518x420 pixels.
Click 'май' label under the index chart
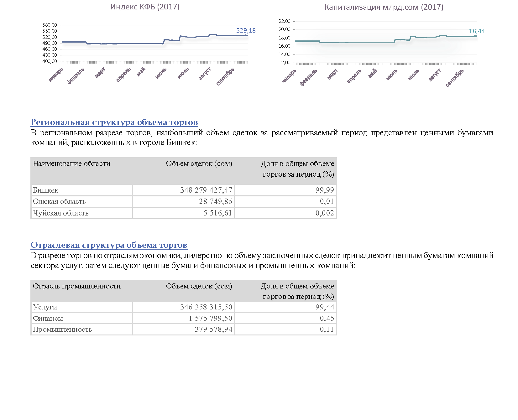(x=141, y=72)
